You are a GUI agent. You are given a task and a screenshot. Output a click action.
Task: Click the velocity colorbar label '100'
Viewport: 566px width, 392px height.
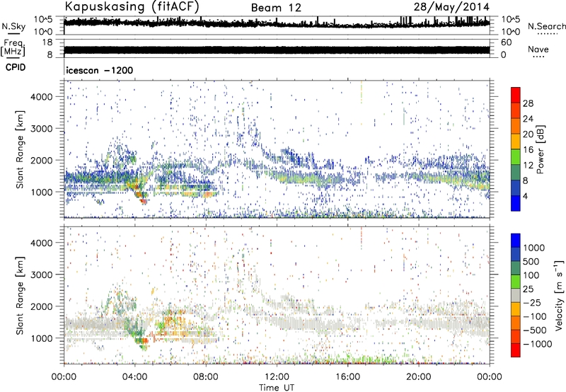pos(531,275)
